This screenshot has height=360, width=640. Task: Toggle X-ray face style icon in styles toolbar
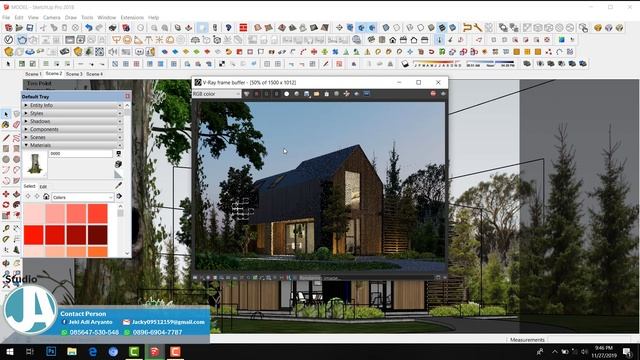tap(385, 28)
